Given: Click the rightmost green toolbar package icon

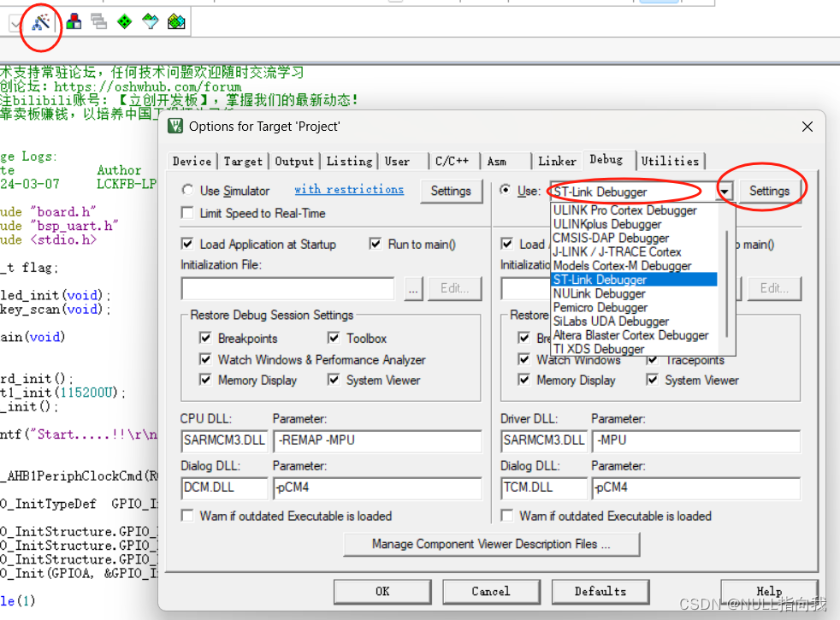Looking at the screenshot, I should [x=176, y=22].
